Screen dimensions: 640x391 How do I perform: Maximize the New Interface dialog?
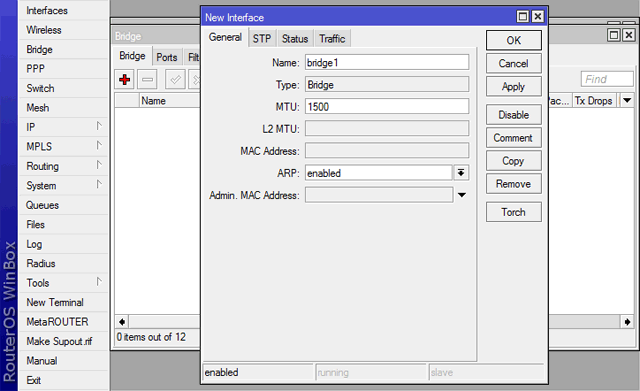(x=522, y=16)
